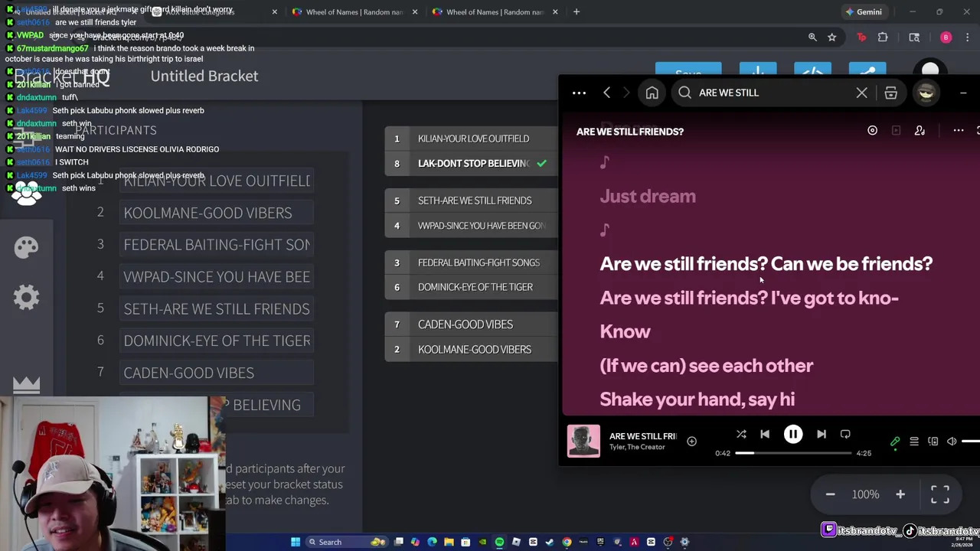Pick DOMINICK-EYE OF THE TIGER in bracket
The height and width of the screenshot is (551, 980).
click(471, 287)
